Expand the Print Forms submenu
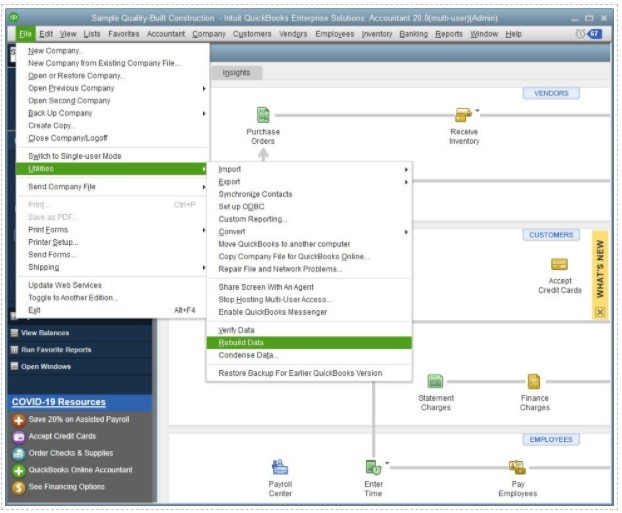The width and height of the screenshot is (622, 513). tap(204, 230)
